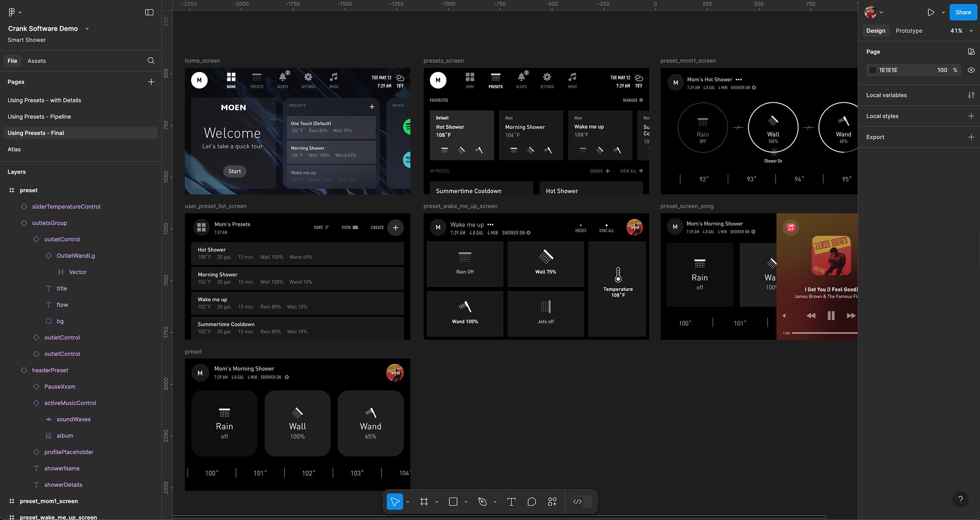This screenshot has height=520, width=980.
Task: Select the headerPreset layer
Action: tap(50, 370)
